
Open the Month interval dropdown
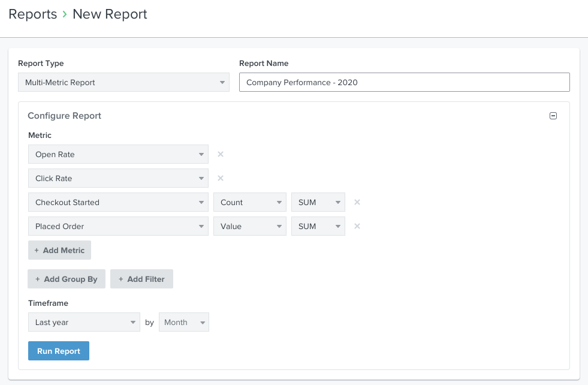tap(183, 322)
